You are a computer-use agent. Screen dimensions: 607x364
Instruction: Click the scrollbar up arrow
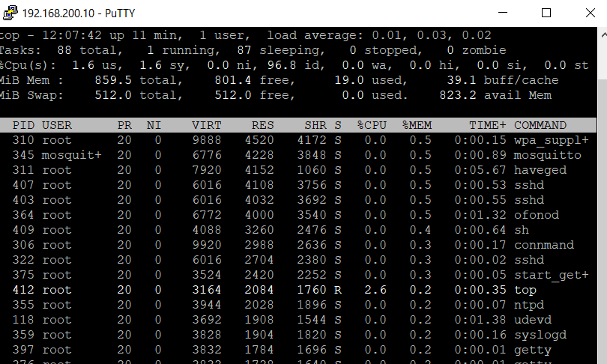point(603,34)
